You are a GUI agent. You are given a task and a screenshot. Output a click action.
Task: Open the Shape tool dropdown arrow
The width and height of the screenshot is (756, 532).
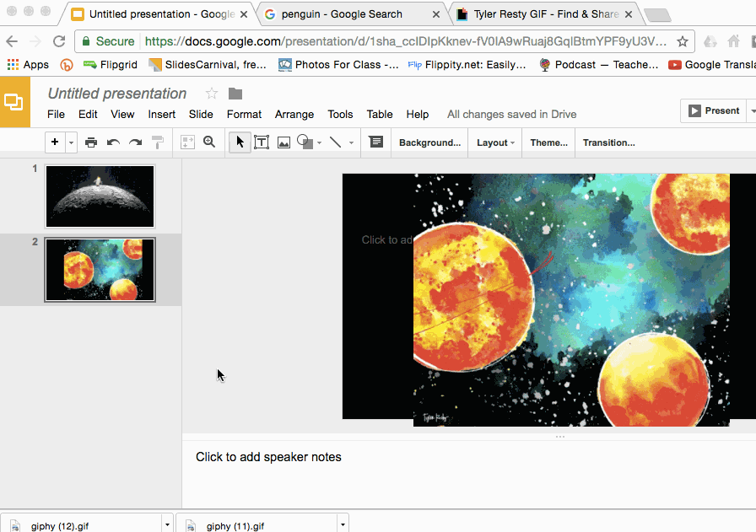(x=319, y=143)
